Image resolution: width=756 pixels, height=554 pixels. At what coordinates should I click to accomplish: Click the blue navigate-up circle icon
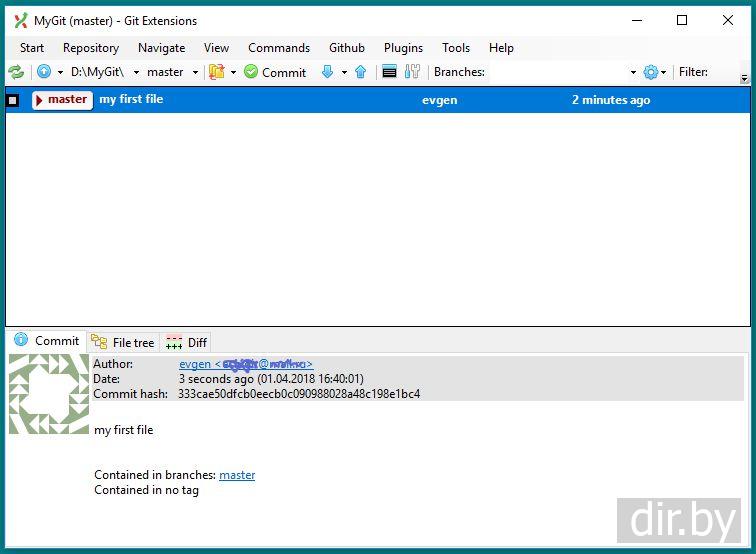(44, 72)
